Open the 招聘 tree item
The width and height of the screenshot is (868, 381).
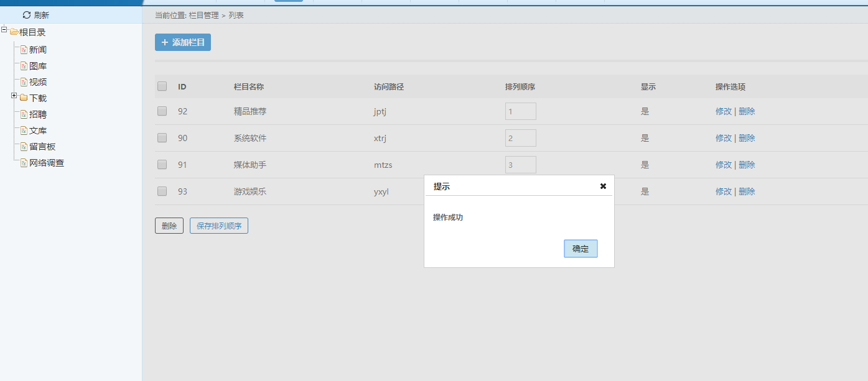pos(38,114)
